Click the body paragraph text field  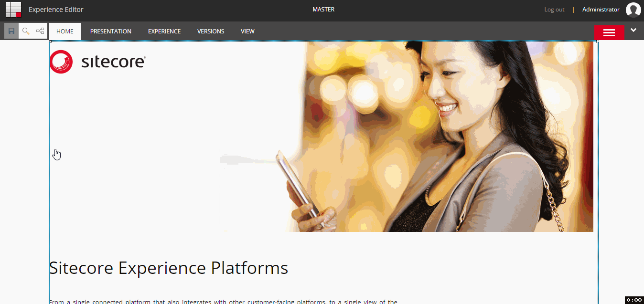[x=223, y=301]
